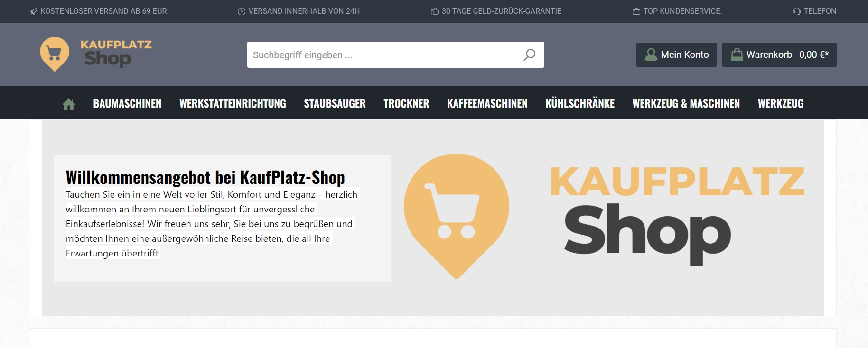Go to the Kaffeemaschinen category
868x348 pixels.
click(x=487, y=103)
